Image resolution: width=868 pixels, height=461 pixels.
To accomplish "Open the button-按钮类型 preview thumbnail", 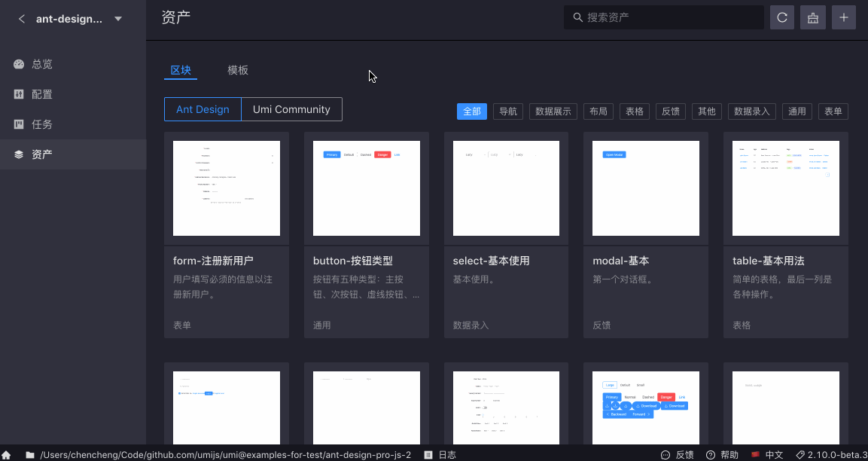I will click(x=367, y=188).
